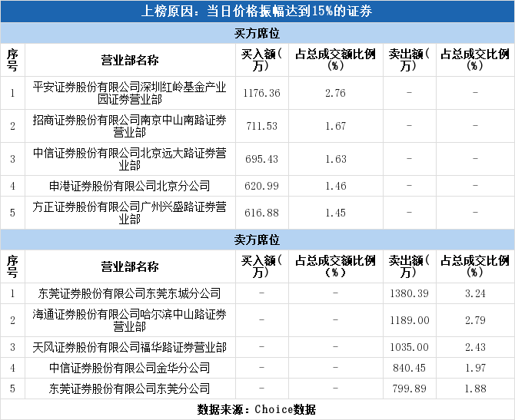Viewport: 515px width, 420px height.
Task: Select sell ratio value 1.97
Action: point(475,368)
